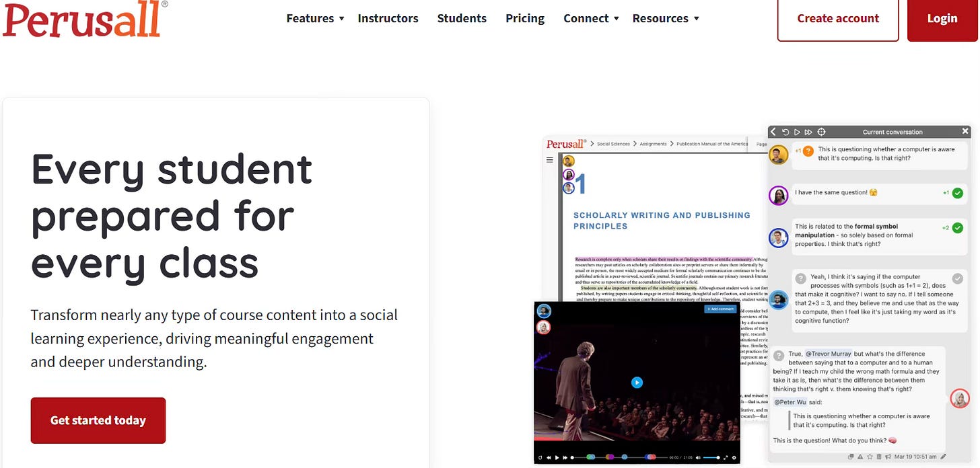Click the gray question mark in the 'True, @Trevor Murray' comment

pos(778,355)
